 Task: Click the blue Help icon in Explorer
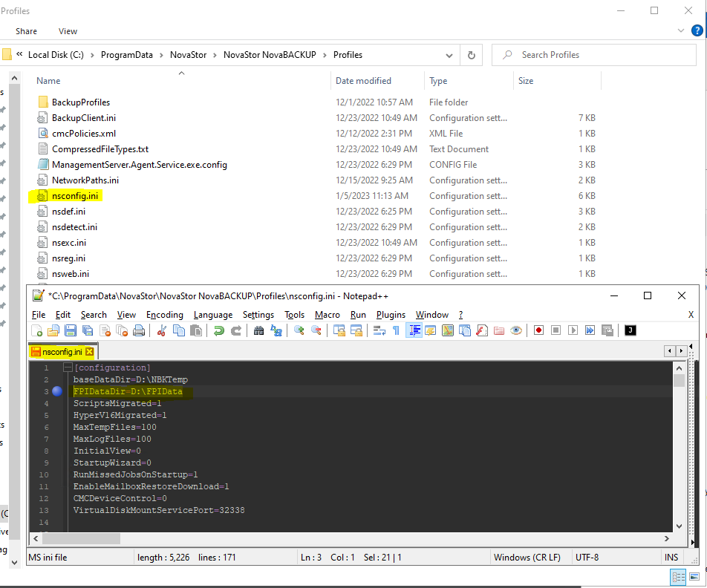coord(697,30)
